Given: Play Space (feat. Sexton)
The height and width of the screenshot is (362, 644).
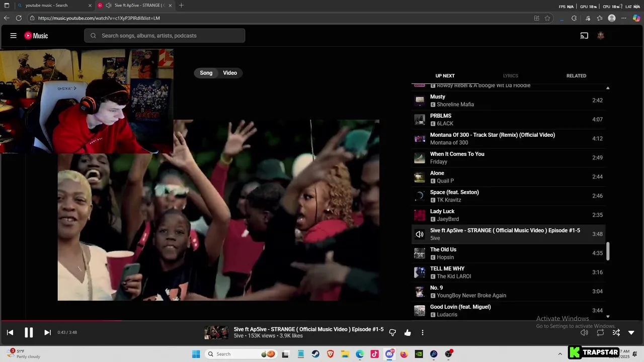Looking at the screenshot, I should pyautogui.click(x=508, y=196).
